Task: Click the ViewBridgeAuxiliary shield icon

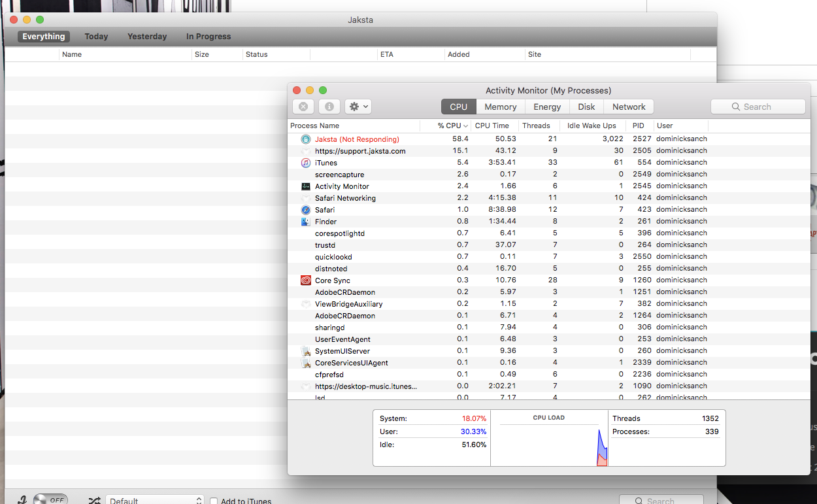Action: 305,304
